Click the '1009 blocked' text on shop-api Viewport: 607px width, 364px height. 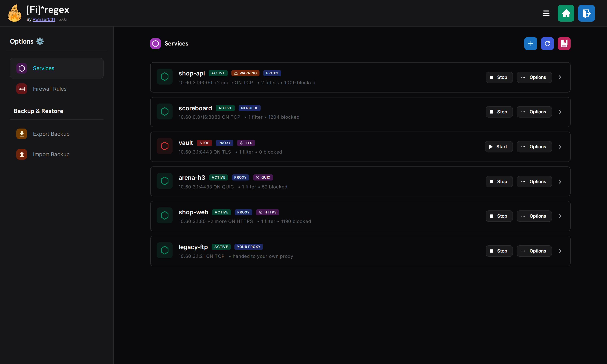pyautogui.click(x=300, y=83)
